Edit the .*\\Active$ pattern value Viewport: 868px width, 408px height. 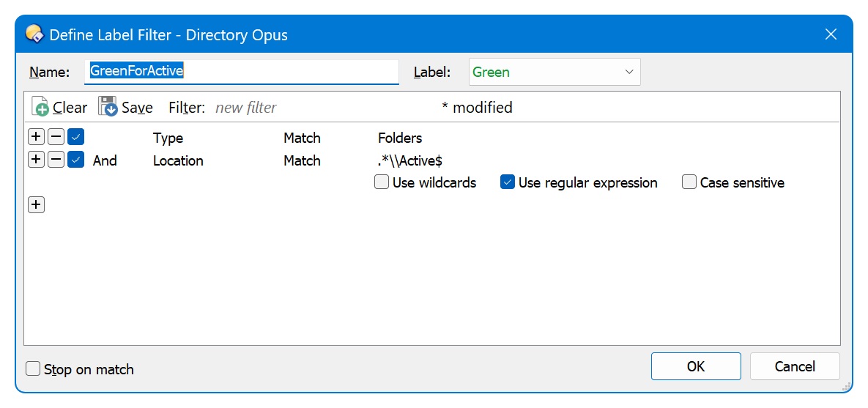[x=409, y=160]
